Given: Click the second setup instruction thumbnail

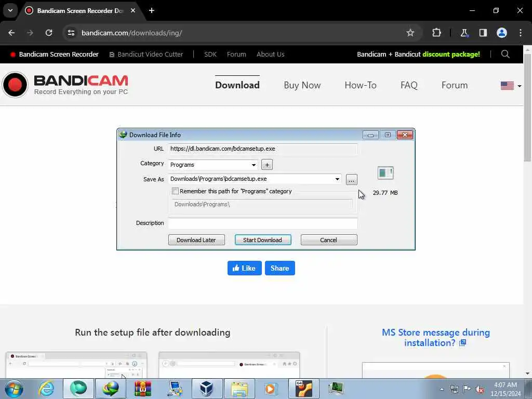Looking at the screenshot, I should pos(229,365).
